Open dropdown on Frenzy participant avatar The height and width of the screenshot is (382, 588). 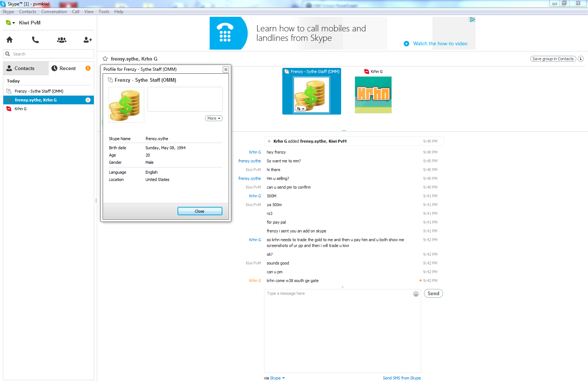(301, 109)
